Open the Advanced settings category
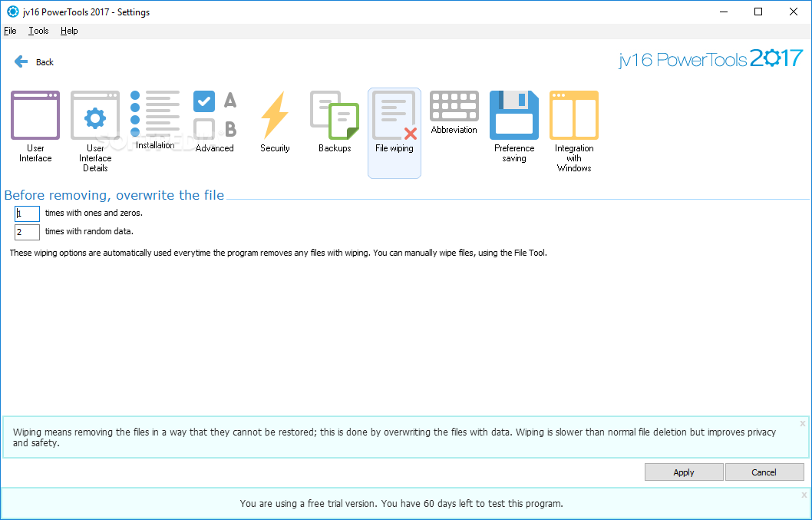Image resolution: width=812 pixels, height=520 pixels. pyautogui.click(x=214, y=121)
